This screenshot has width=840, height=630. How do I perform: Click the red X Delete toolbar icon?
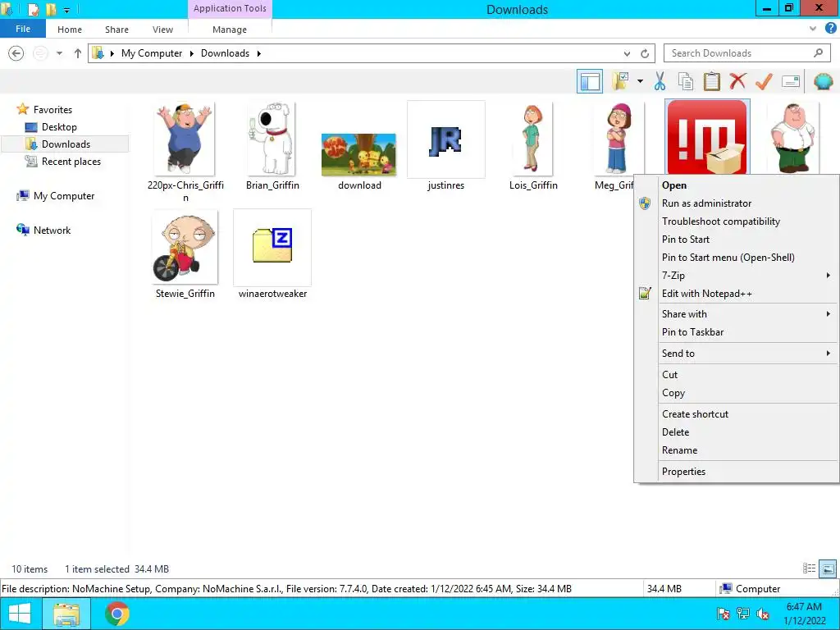737,81
